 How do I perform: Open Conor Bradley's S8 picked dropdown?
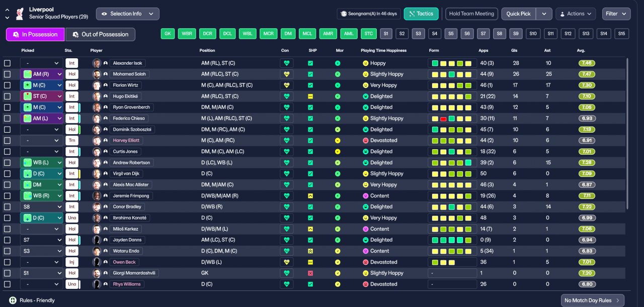(x=42, y=207)
